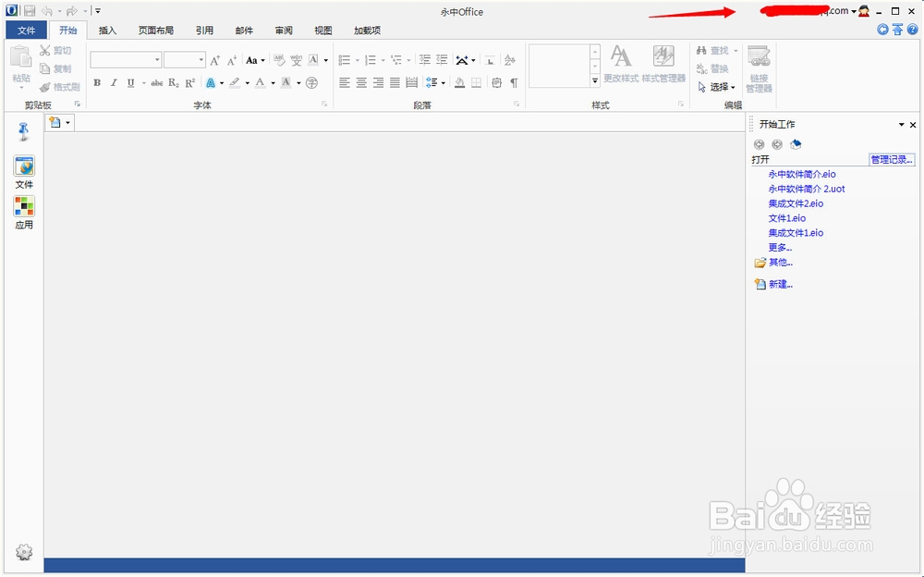
Task: Switch to the 审阅 tab
Action: tap(284, 31)
